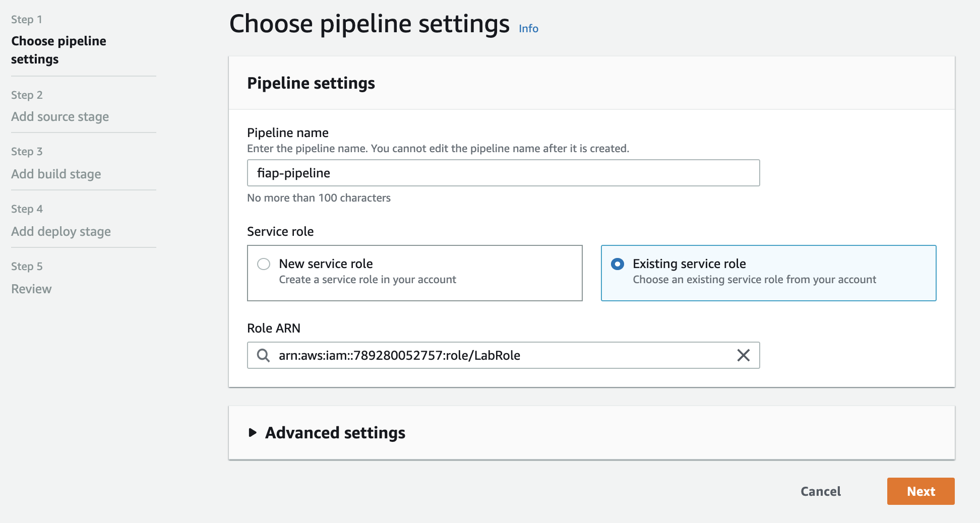This screenshot has height=523, width=980.
Task: Select Existing service role radio button
Action: [x=618, y=264]
